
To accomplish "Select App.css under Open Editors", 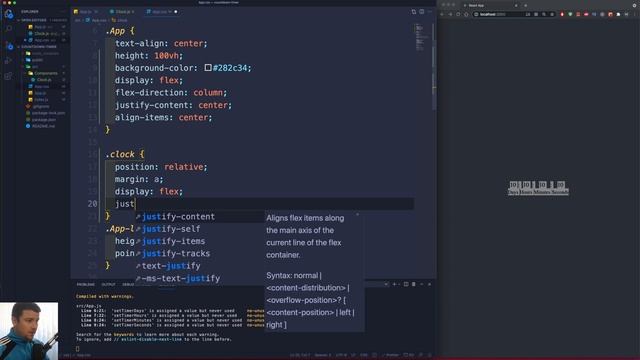I will 43,40.
